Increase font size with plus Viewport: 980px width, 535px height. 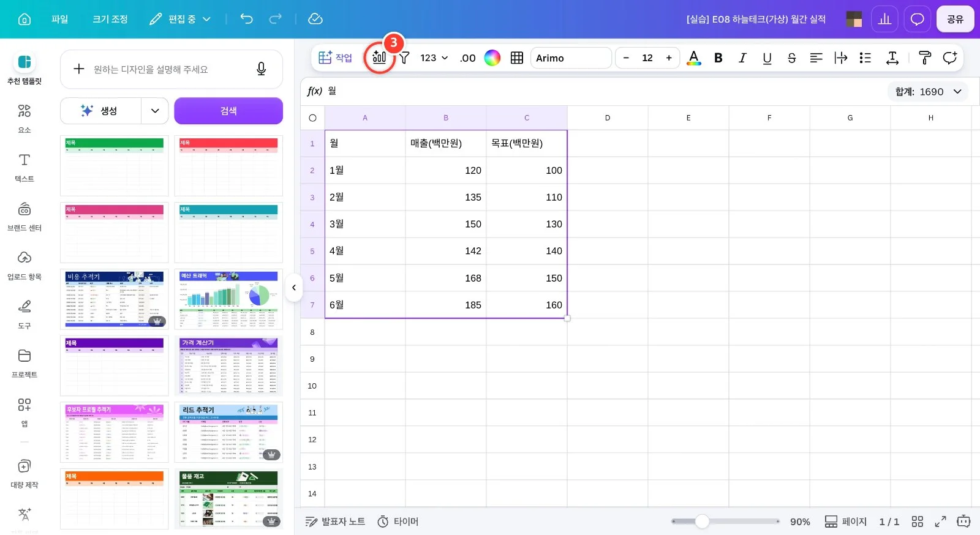[x=669, y=58]
